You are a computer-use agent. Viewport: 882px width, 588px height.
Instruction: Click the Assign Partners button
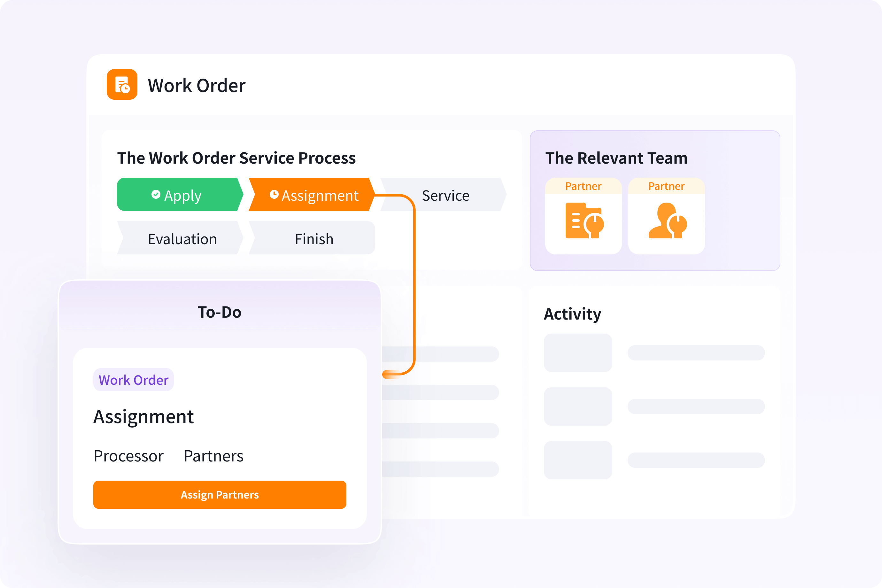219,495
